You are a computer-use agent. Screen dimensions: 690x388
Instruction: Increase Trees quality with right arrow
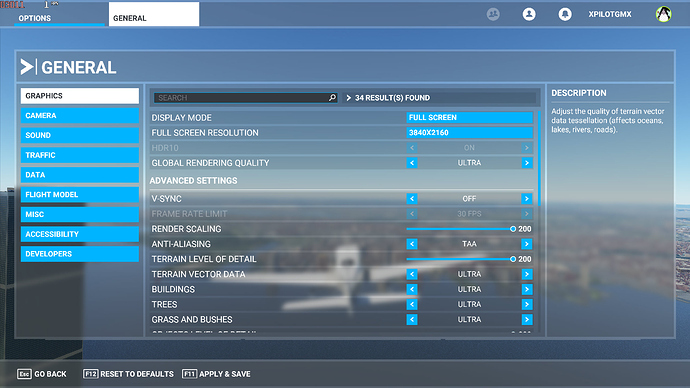tap(526, 304)
